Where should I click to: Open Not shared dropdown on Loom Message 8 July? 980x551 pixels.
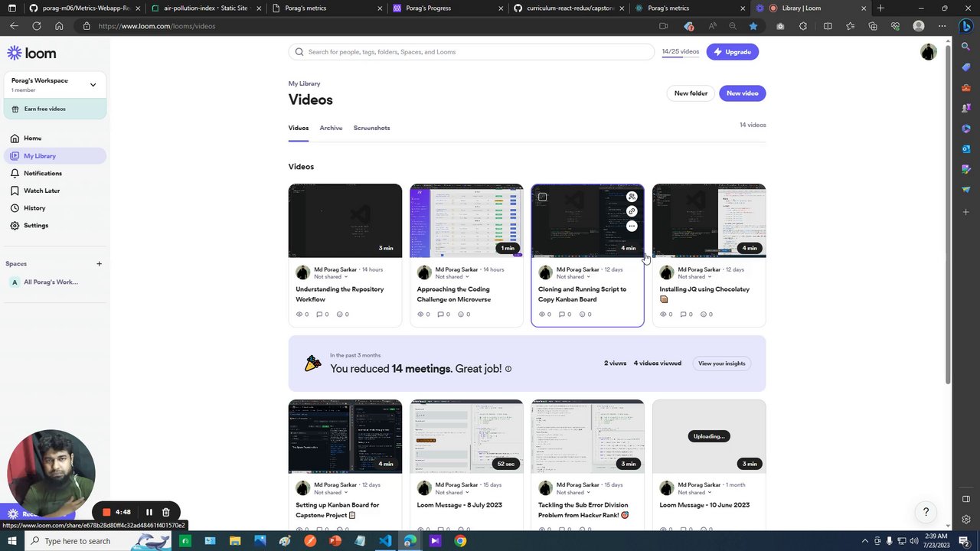click(x=452, y=493)
